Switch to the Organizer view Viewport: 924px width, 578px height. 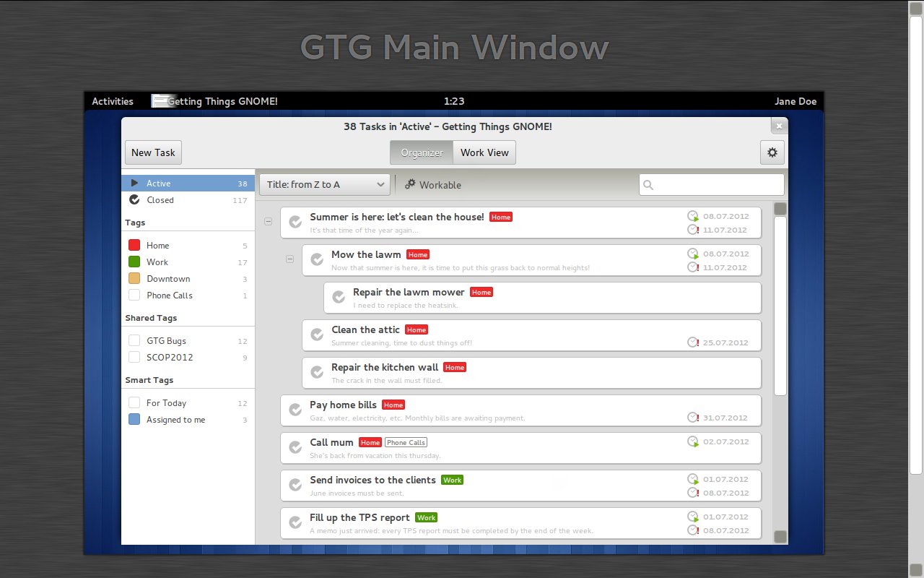coord(422,152)
